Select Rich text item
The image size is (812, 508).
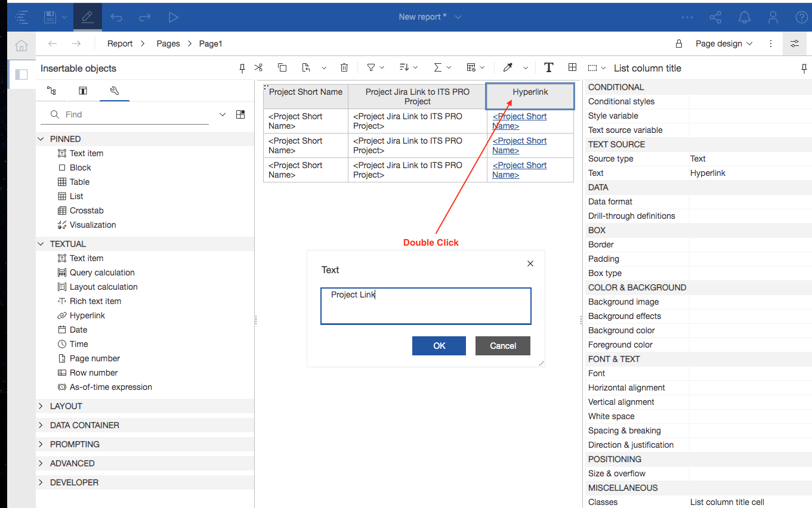(89, 301)
